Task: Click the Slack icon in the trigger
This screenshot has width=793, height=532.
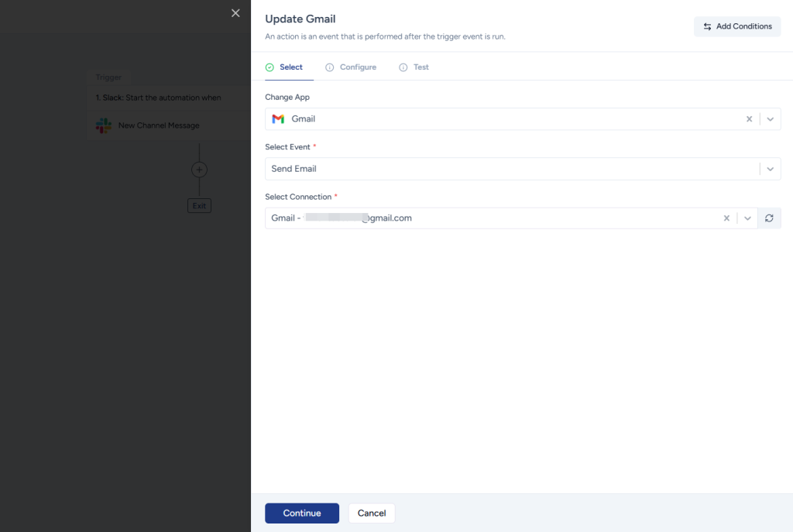Action: [104, 125]
